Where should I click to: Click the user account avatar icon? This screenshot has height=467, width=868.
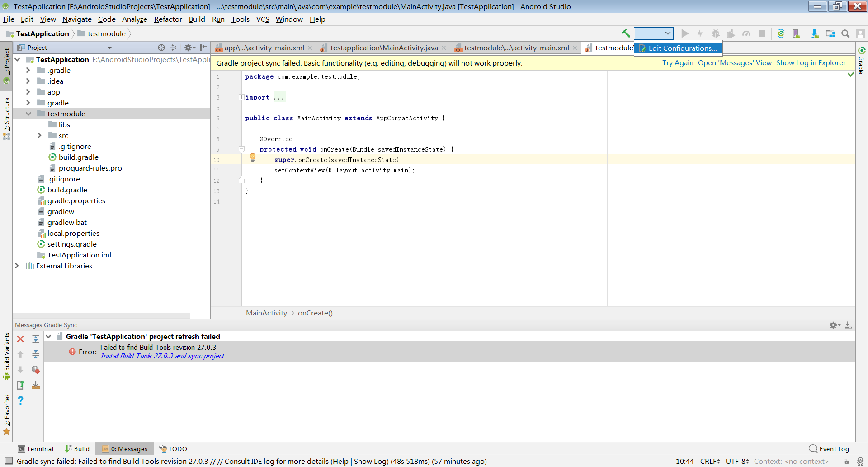(860, 33)
